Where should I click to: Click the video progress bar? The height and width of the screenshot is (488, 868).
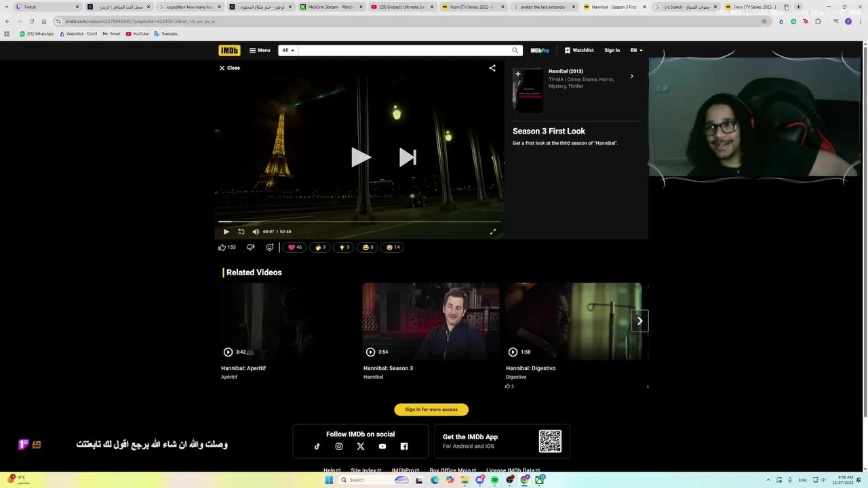point(359,222)
